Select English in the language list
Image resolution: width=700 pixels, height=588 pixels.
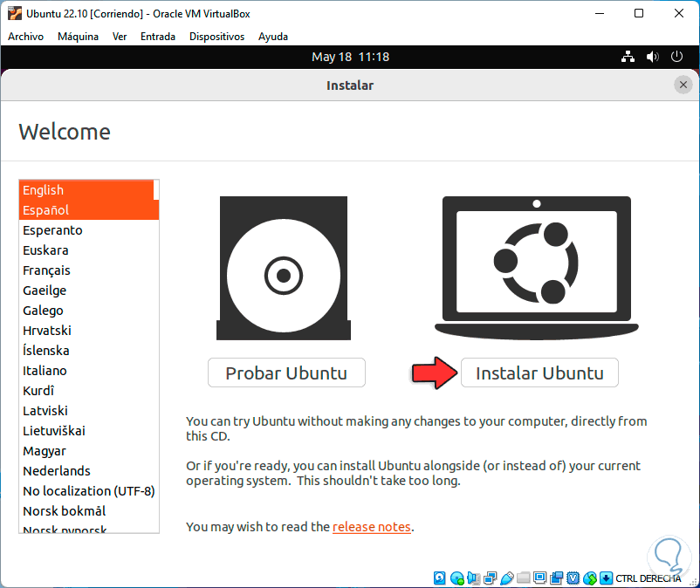click(x=86, y=190)
